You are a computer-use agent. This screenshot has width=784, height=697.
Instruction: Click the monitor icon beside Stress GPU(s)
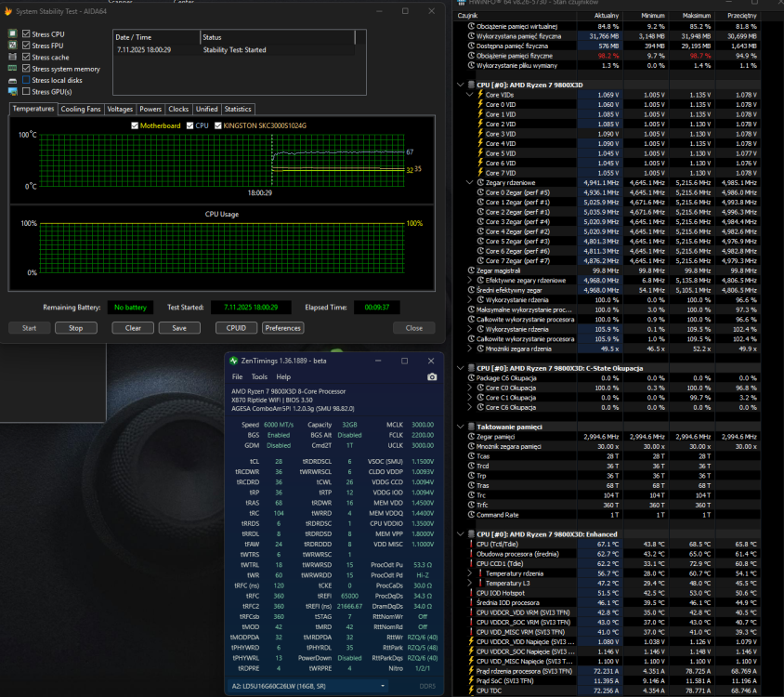click(12, 92)
